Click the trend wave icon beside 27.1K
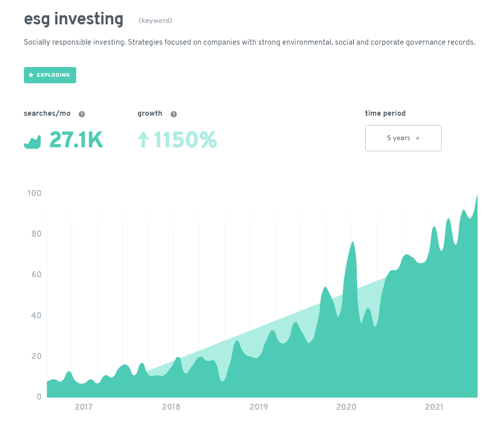Viewport: 504px width, 423px height. pos(33,140)
